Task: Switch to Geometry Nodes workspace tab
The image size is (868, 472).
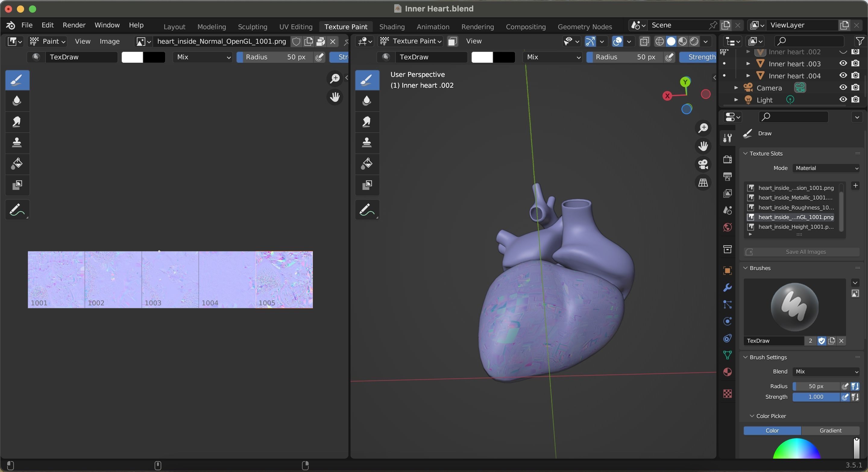Action: coord(585,27)
